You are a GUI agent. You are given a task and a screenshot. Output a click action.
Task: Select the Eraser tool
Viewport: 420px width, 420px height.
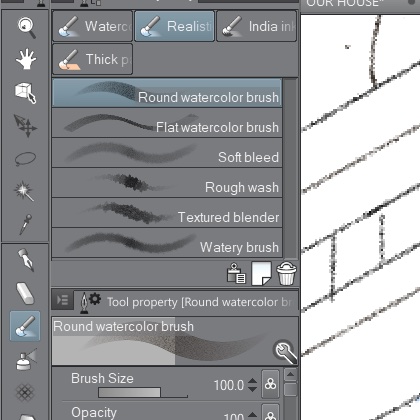pos(25,294)
